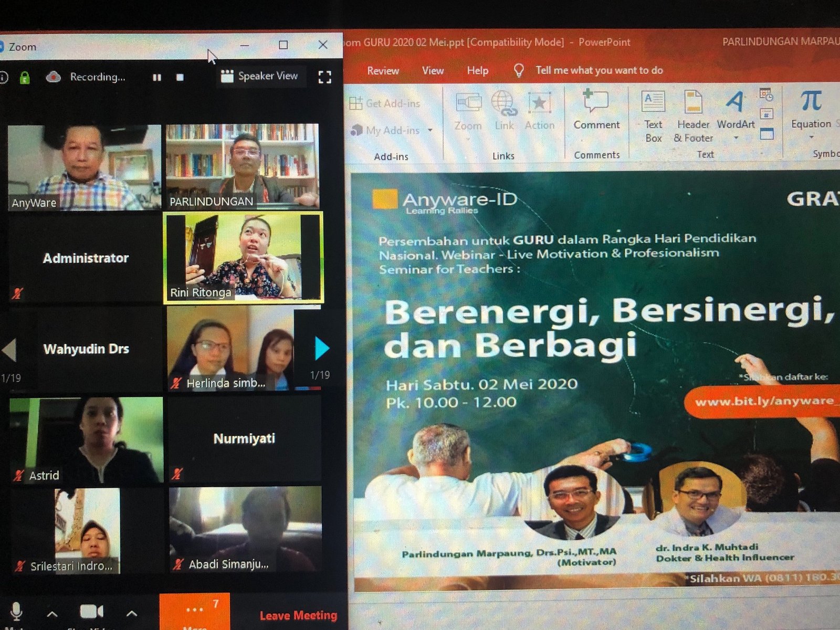
Task: Pause the Zoom recording
Action: (x=156, y=77)
